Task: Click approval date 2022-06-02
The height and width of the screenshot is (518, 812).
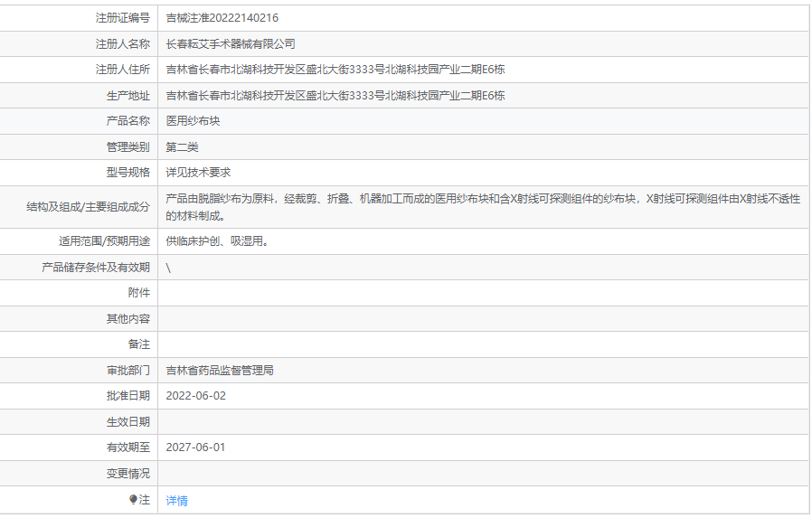Action: [196, 396]
